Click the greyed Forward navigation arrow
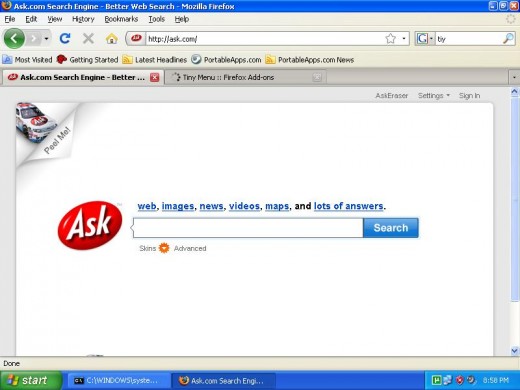The width and height of the screenshot is (520, 390). pos(33,39)
